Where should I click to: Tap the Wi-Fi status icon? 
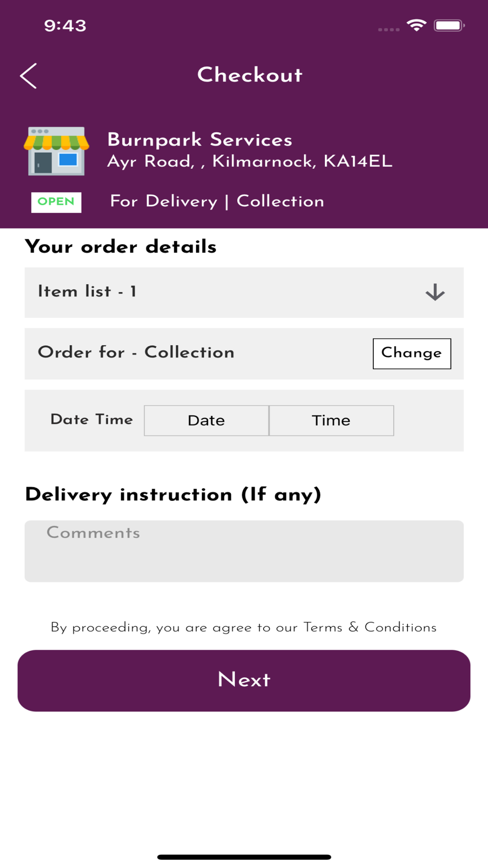tap(416, 25)
